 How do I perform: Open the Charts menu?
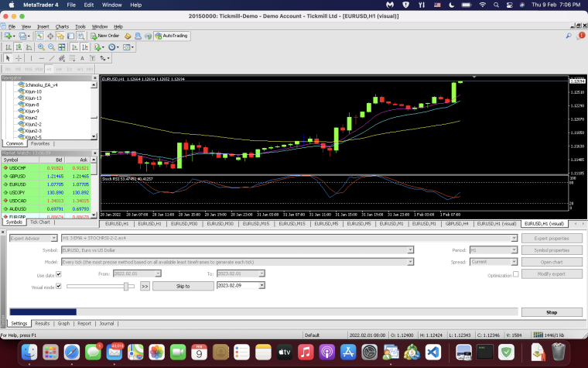click(x=62, y=26)
